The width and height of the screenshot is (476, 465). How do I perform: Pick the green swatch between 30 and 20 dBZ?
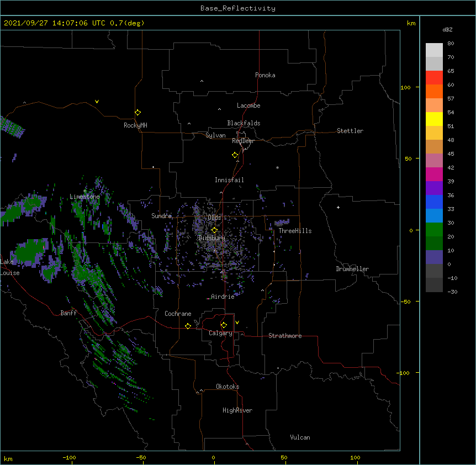tap(434, 230)
